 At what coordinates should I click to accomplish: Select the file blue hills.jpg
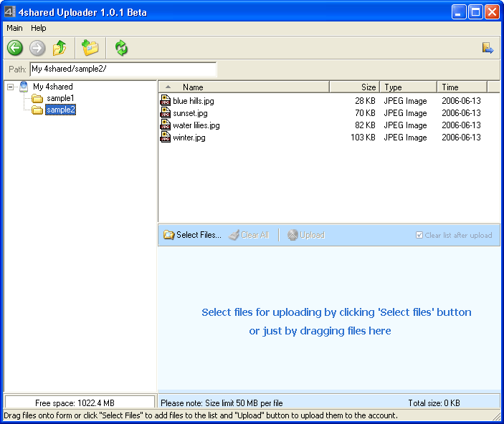[x=194, y=101]
